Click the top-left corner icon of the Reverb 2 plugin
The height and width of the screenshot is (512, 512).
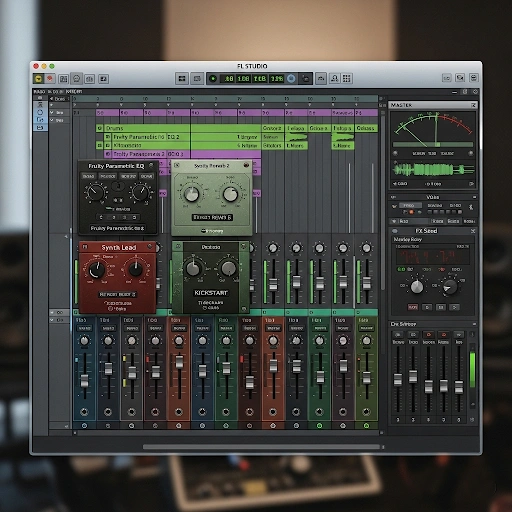point(177,165)
